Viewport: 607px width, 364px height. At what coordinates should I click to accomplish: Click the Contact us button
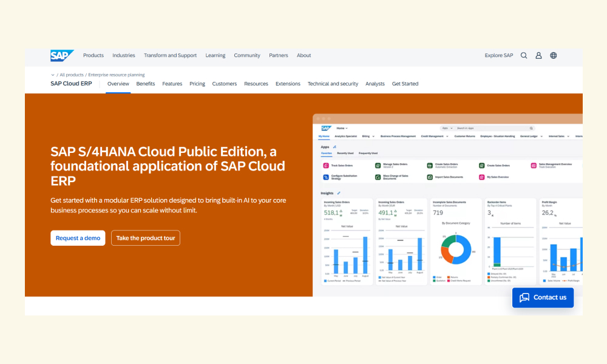pos(543,297)
